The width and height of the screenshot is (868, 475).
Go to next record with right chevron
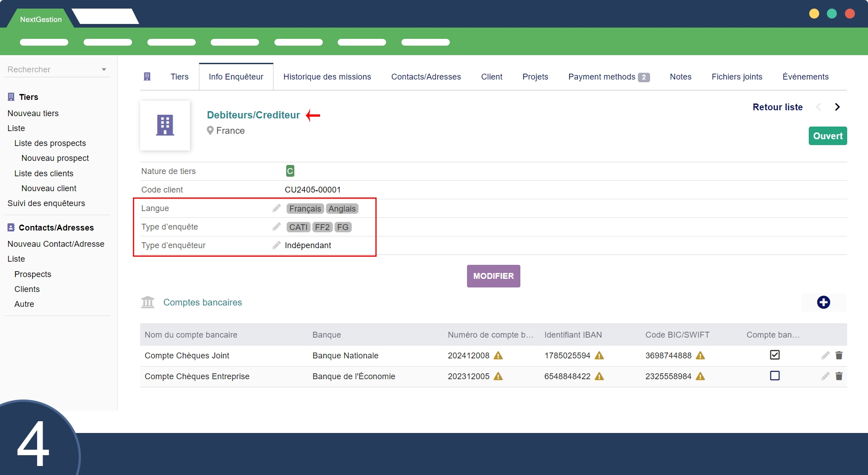pyautogui.click(x=837, y=107)
